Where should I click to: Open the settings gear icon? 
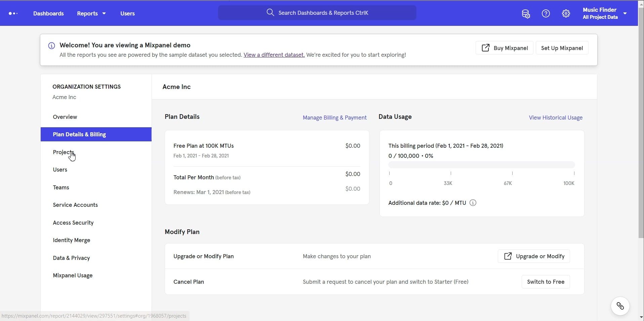click(566, 13)
